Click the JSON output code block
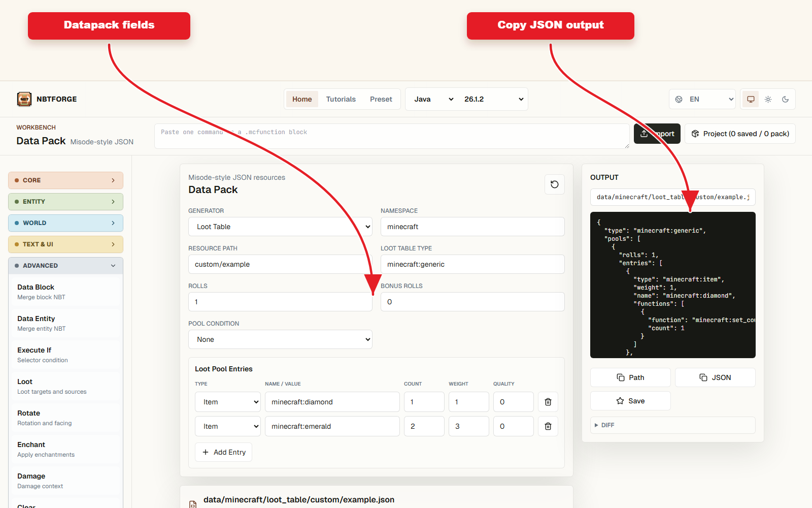 [672, 285]
